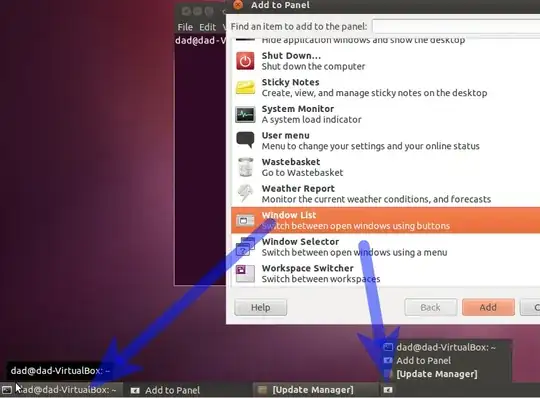Viewport: 540px width, 398px height.
Task: Switch to Add to Panel taskbar button
Action: click(188, 390)
